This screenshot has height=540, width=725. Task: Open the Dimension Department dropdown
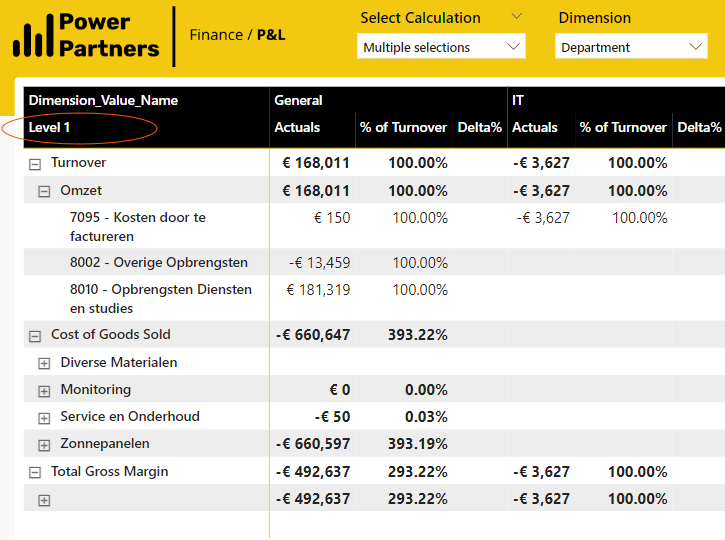tap(631, 46)
